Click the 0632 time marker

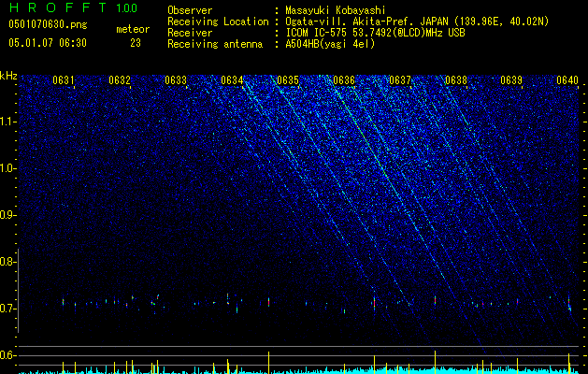(x=120, y=80)
